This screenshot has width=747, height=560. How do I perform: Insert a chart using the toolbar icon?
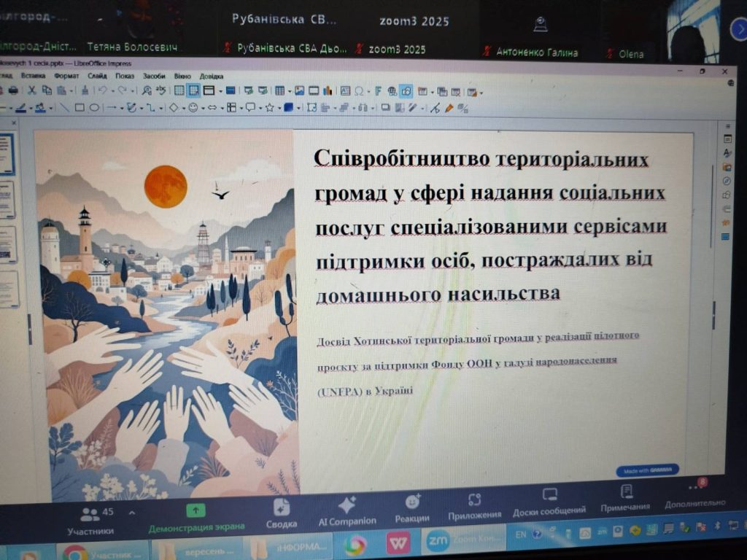(x=327, y=91)
